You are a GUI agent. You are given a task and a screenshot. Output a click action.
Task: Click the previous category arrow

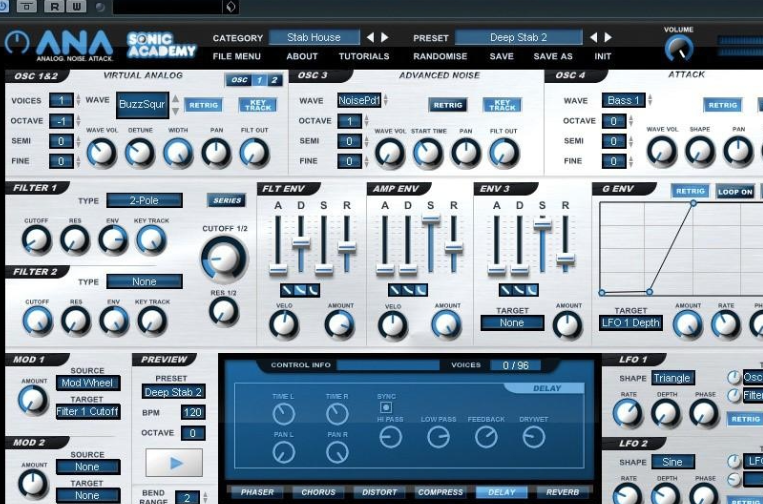[370, 38]
